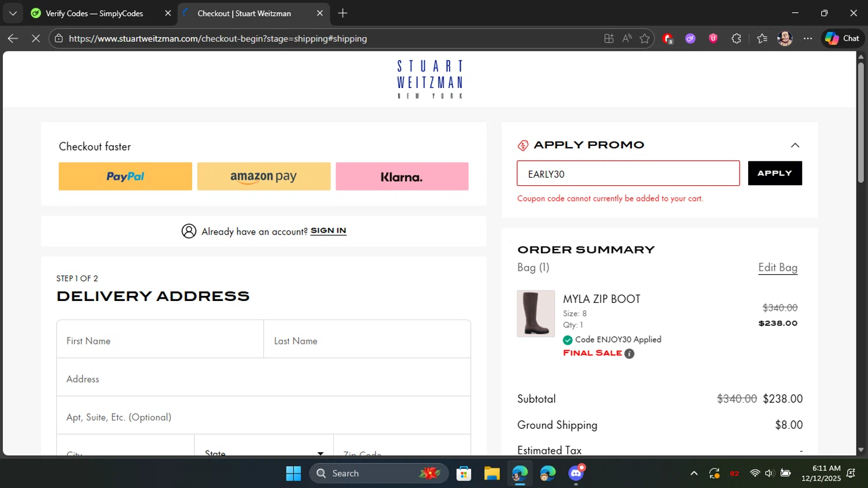Viewport: 868px width, 488px height.
Task: Collapse the Apply Promo section chevron
Action: pyautogui.click(x=795, y=145)
